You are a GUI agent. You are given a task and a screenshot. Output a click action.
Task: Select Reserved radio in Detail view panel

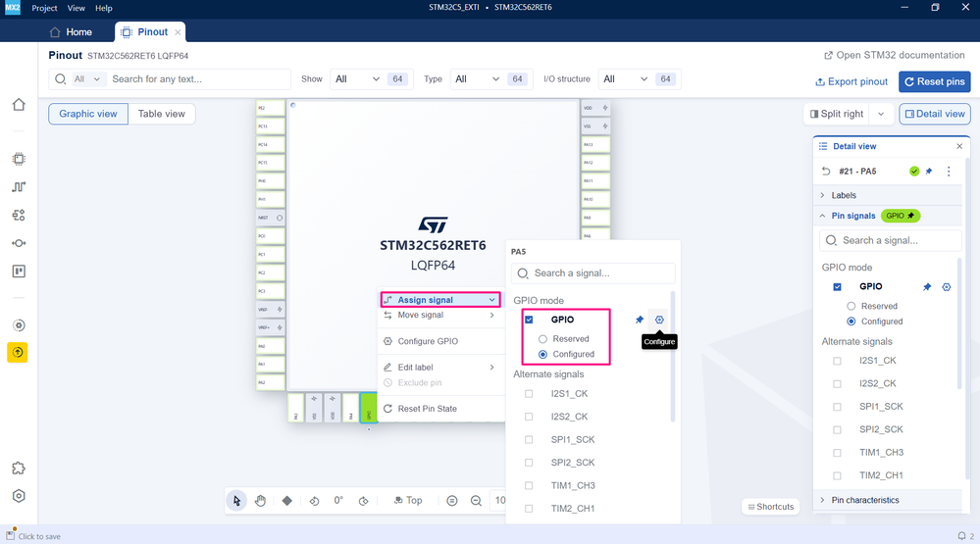click(851, 306)
